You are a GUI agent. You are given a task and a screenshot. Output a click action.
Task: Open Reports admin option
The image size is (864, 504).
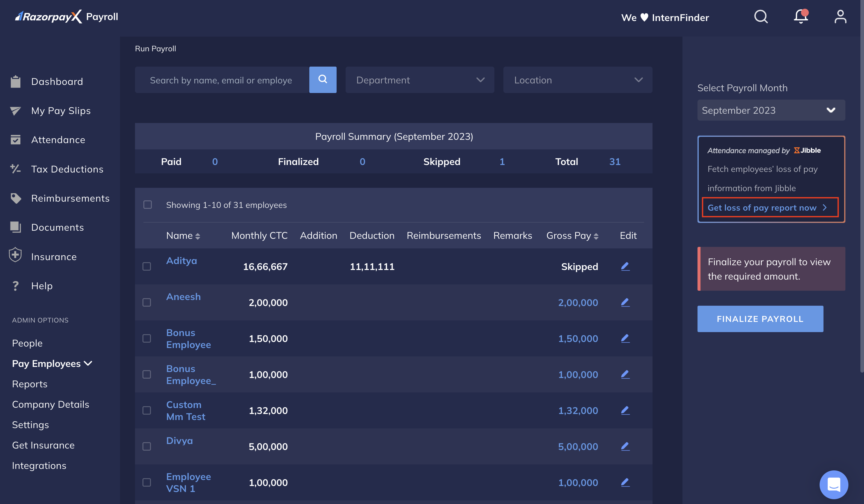(30, 384)
